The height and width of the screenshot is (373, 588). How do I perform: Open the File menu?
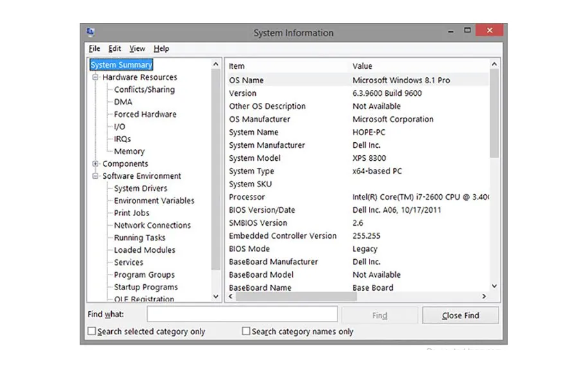[94, 48]
